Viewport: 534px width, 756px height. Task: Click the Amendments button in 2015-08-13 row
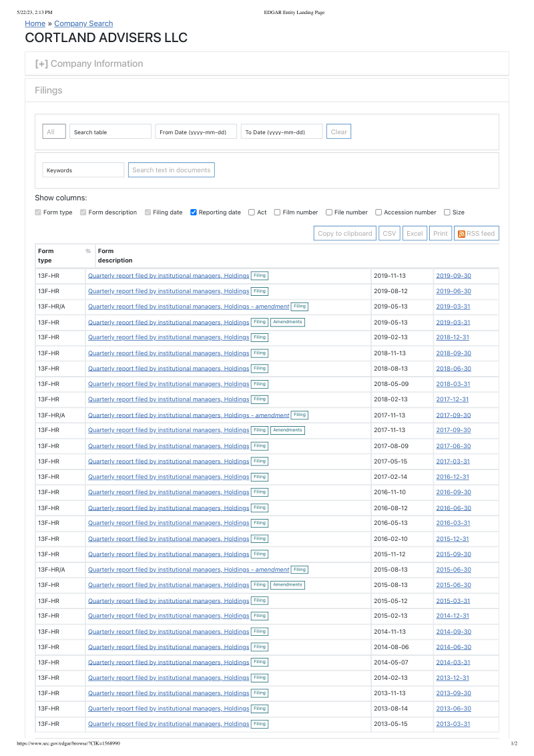click(288, 585)
